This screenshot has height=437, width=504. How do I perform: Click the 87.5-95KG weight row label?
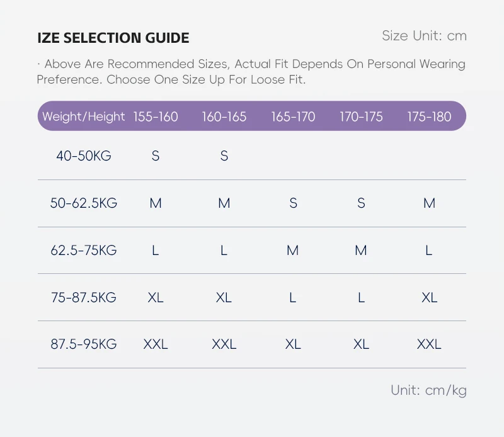point(84,344)
